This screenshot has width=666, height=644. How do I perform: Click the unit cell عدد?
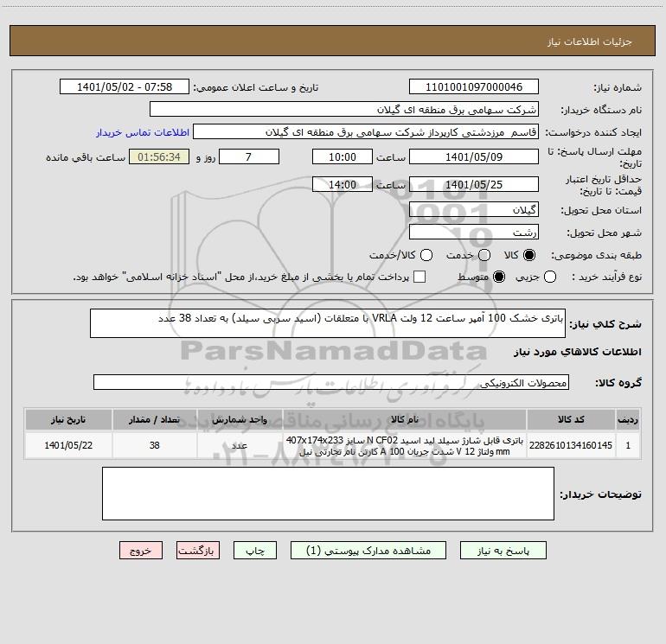point(240,445)
